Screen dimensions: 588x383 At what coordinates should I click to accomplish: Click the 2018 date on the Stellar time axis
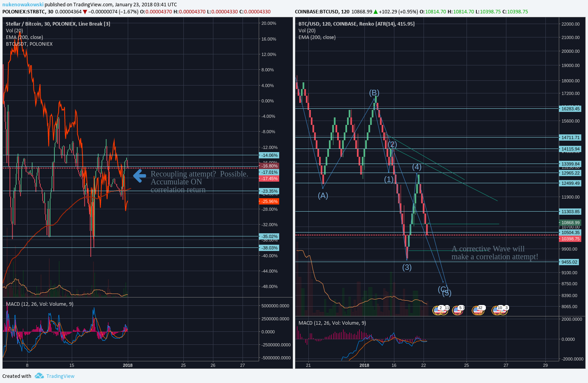128,365
